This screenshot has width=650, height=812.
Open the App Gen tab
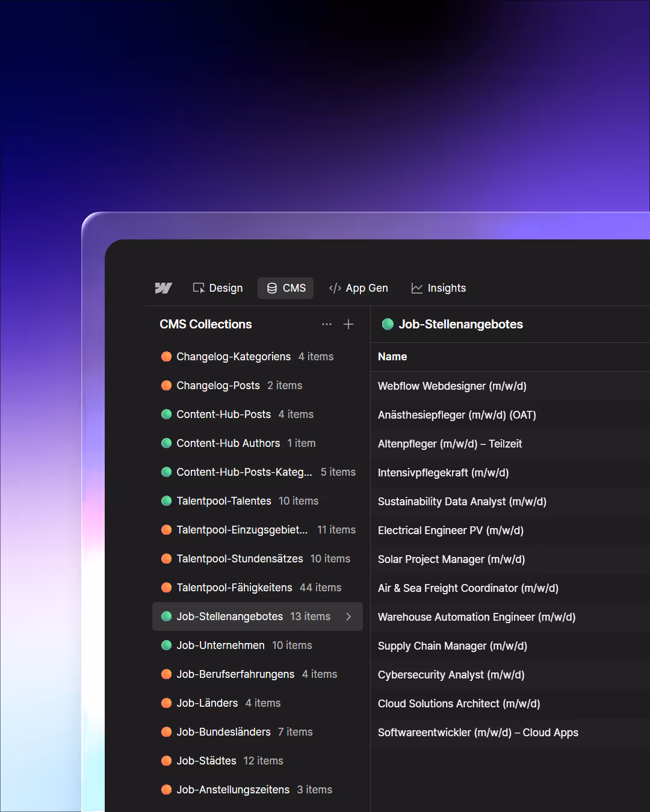[359, 288]
